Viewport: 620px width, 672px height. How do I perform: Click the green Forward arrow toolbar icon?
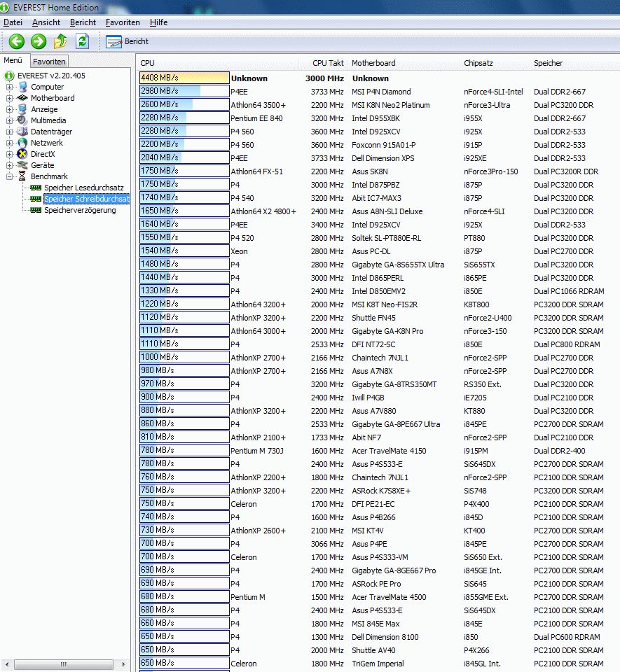(39, 41)
